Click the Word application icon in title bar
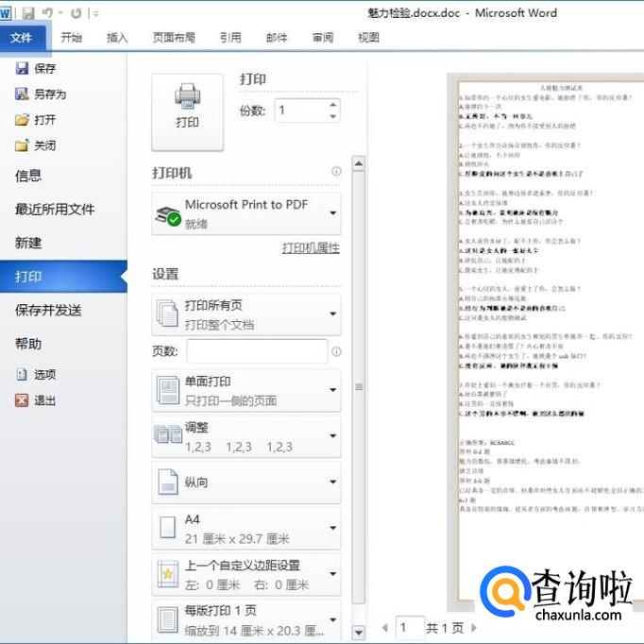644x644 pixels. coord(5,13)
